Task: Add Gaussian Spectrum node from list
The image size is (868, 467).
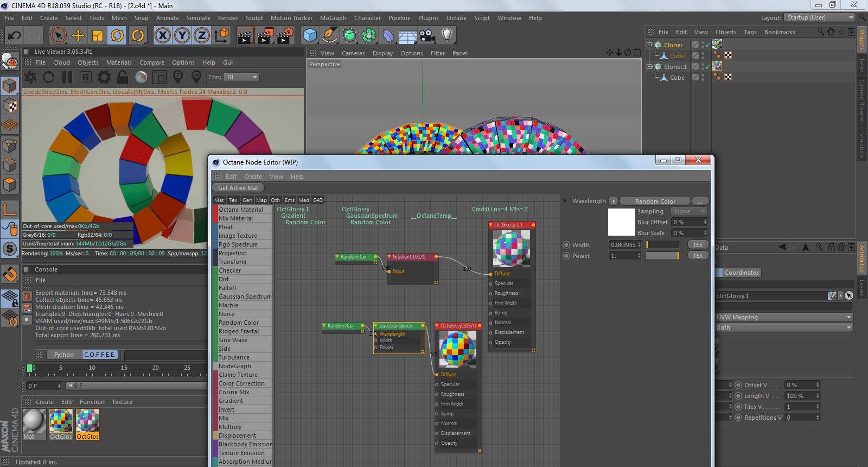Action: tap(245, 296)
